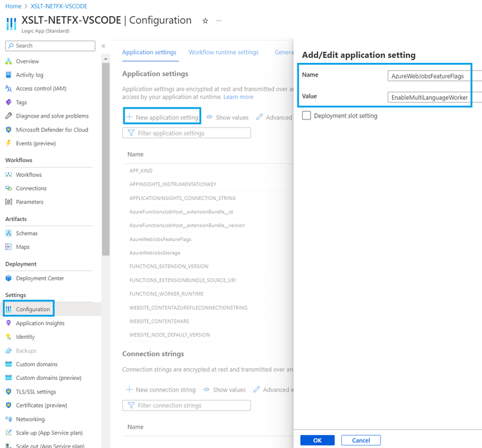Open Events (preview) lightning icon
482x448 pixels.
click(x=8, y=143)
